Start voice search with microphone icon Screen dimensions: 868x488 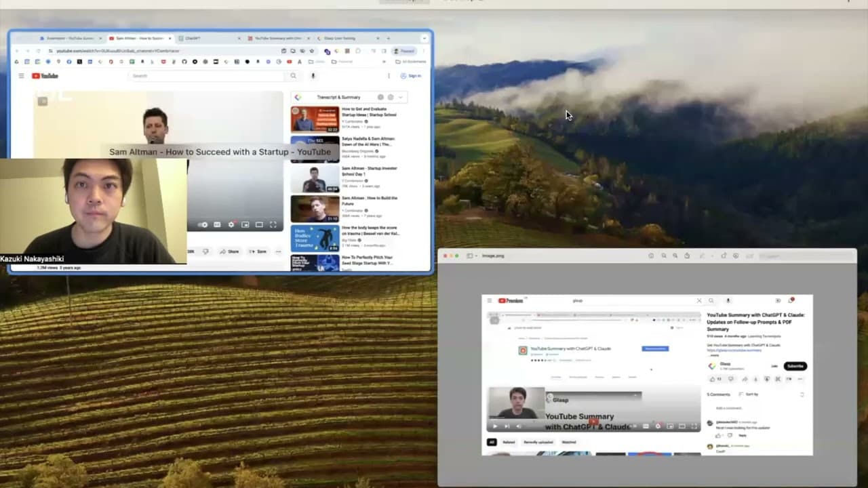313,76
